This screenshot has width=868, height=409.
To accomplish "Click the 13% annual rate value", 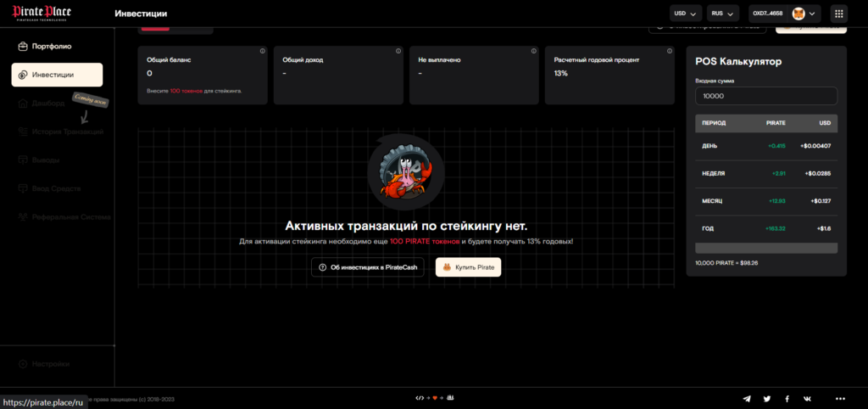I will tap(561, 73).
